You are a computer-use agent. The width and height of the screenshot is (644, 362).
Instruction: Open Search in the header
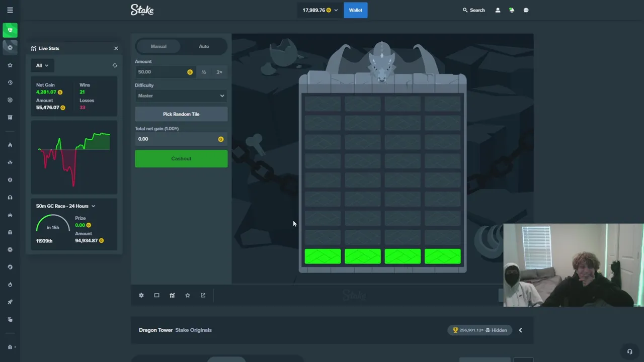[474, 10]
